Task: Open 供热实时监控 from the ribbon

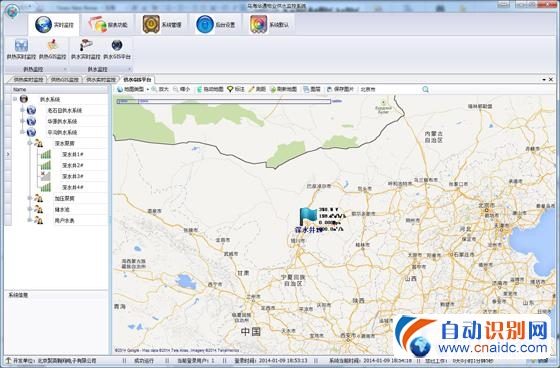Action: (21, 50)
